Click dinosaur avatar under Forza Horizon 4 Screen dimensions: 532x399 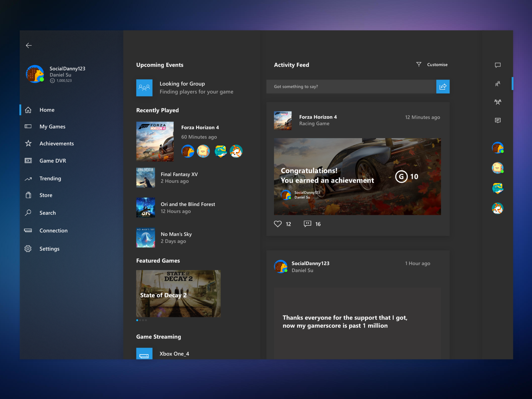coord(220,151)
